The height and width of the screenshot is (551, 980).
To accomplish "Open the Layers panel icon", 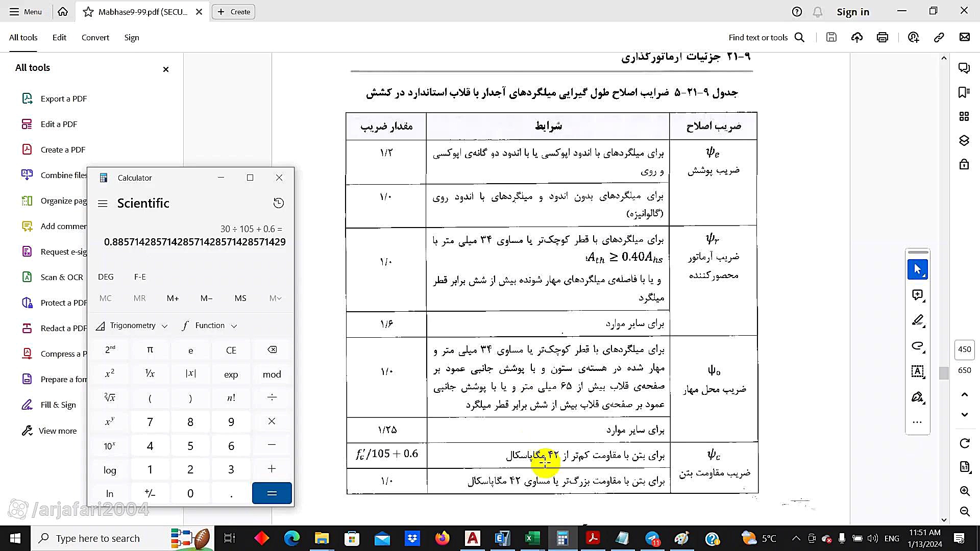I will click(x=964, y=140).
